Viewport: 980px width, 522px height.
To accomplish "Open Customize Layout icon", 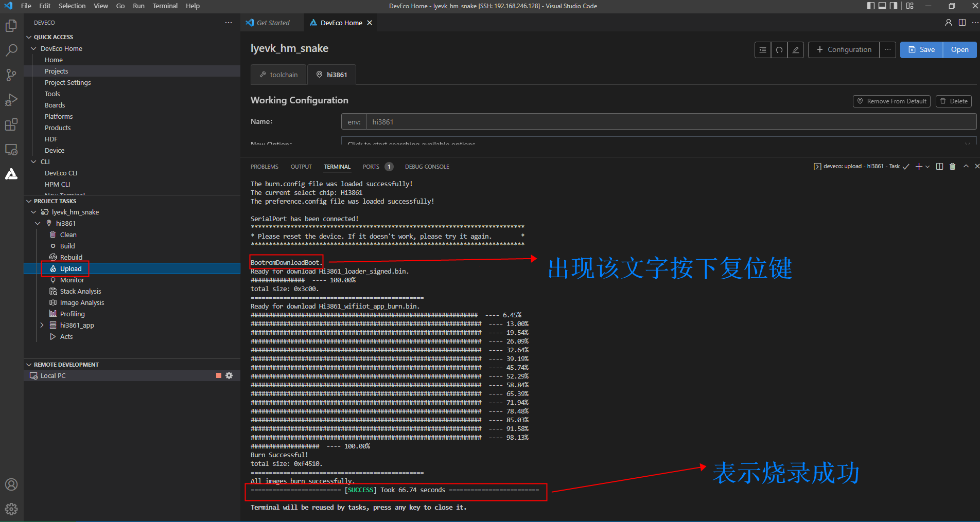I will [910, 6].
